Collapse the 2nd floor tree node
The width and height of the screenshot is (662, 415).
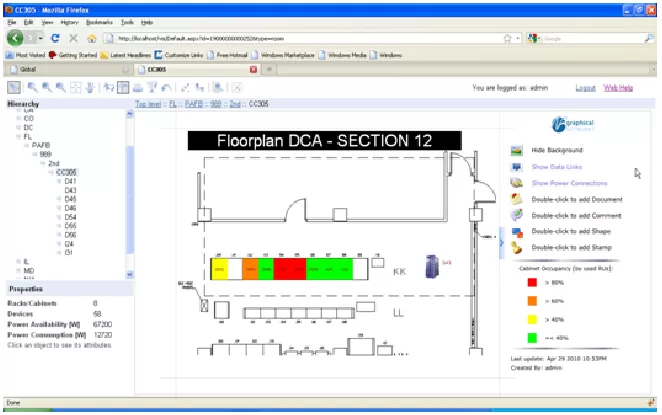point(43,163)
